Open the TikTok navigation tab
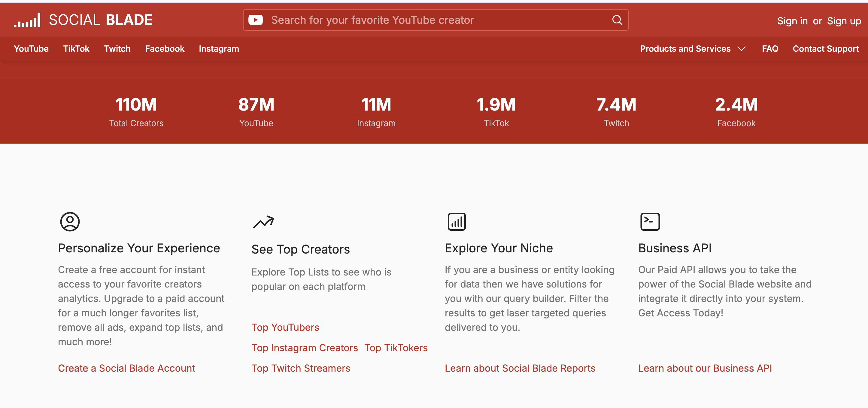Screen dimensions: 868x408 click(76, 49)
